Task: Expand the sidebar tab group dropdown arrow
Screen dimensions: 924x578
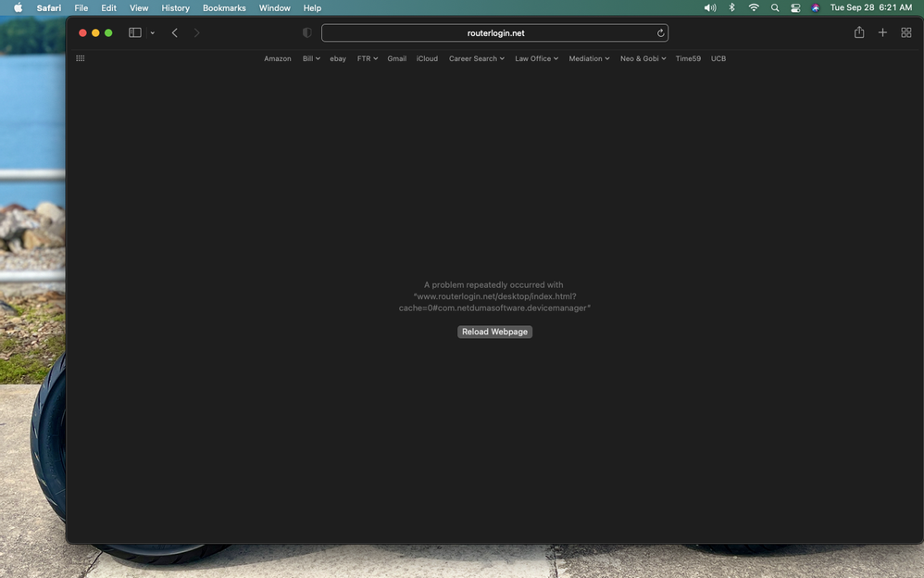Action: [x=152, y=33]
